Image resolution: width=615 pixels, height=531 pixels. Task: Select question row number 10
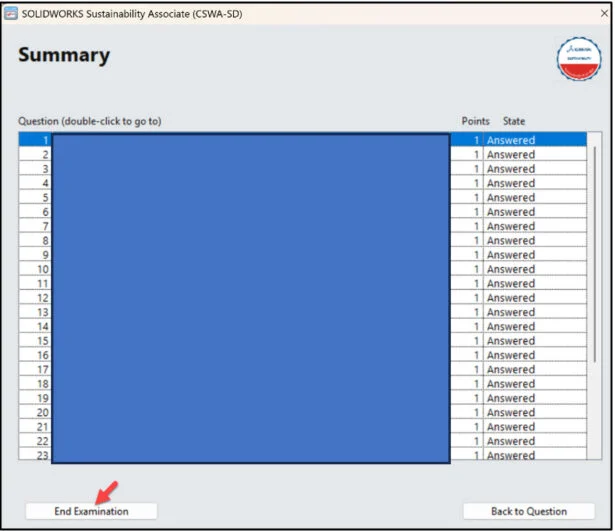tap(302, 269)
